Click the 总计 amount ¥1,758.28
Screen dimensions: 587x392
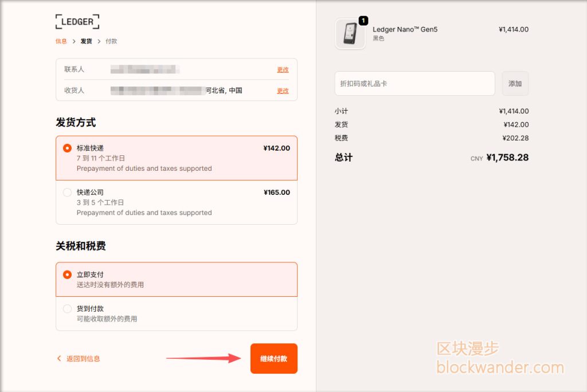pos(507,158)
